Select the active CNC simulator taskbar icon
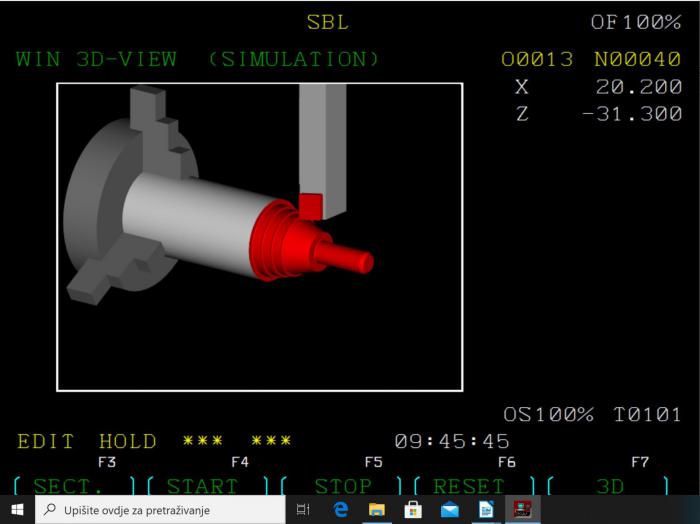The width and height of the screenshot is (700, 524). [x=522, y=510]
